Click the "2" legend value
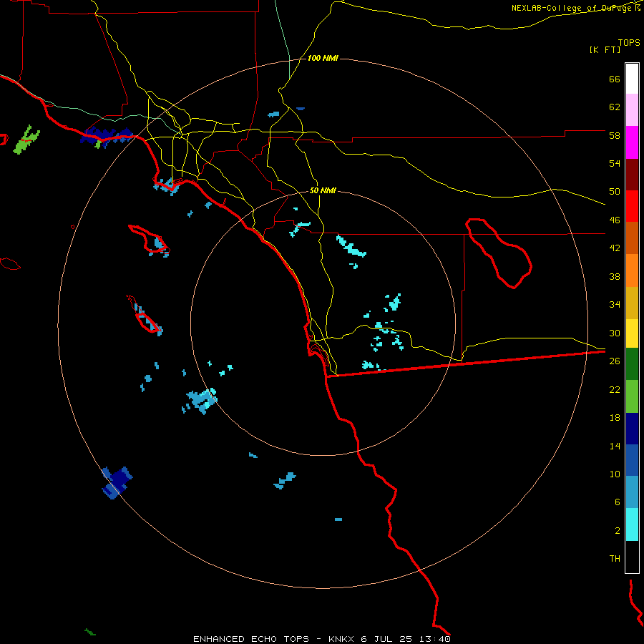This screenshot has height=644, width=644. 618,531
